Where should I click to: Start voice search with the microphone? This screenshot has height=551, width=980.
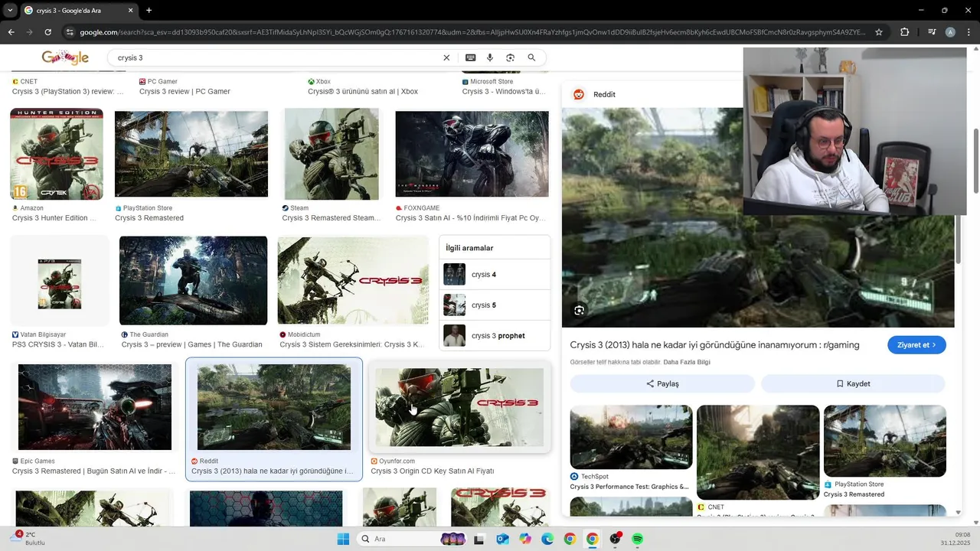pyautogui.click(x=490, y=57)
